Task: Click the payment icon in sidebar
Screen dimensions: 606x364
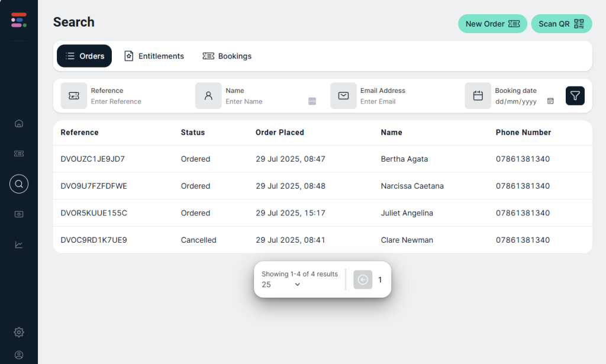Action: 19,214
